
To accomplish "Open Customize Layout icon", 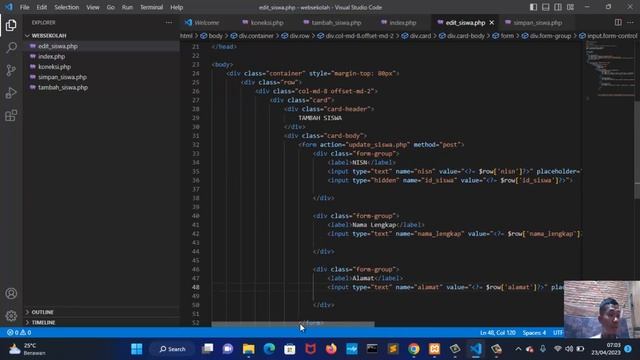I will (x=571, y=7).
